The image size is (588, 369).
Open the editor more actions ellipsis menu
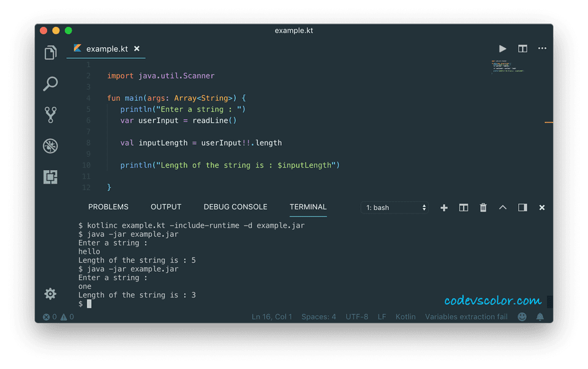point(541,48)
